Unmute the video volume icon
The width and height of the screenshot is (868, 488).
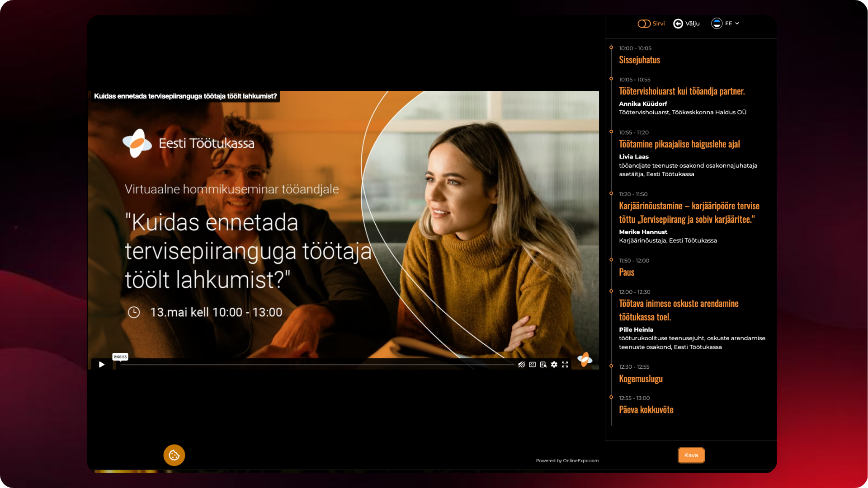click(x=521, y=365)
